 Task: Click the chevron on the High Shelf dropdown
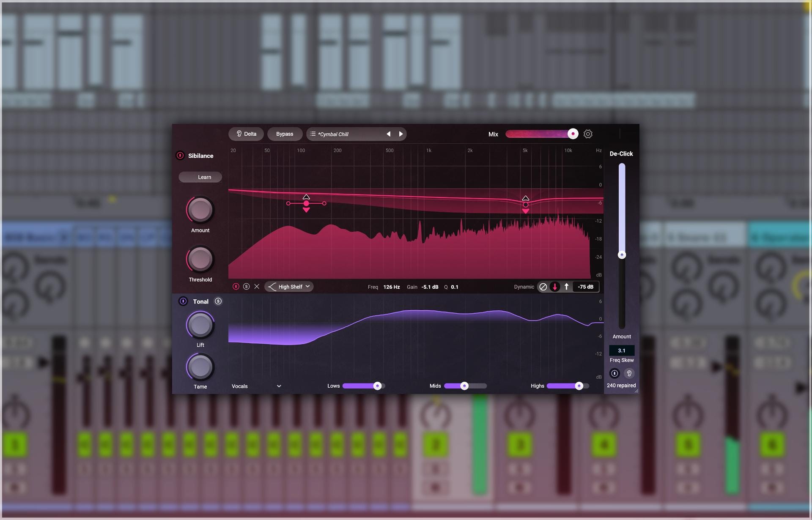(x=307, y=287)
